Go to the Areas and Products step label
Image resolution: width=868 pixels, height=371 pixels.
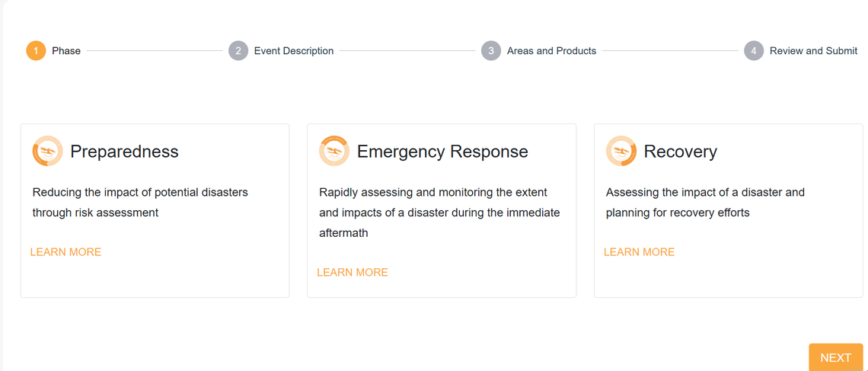551,51
